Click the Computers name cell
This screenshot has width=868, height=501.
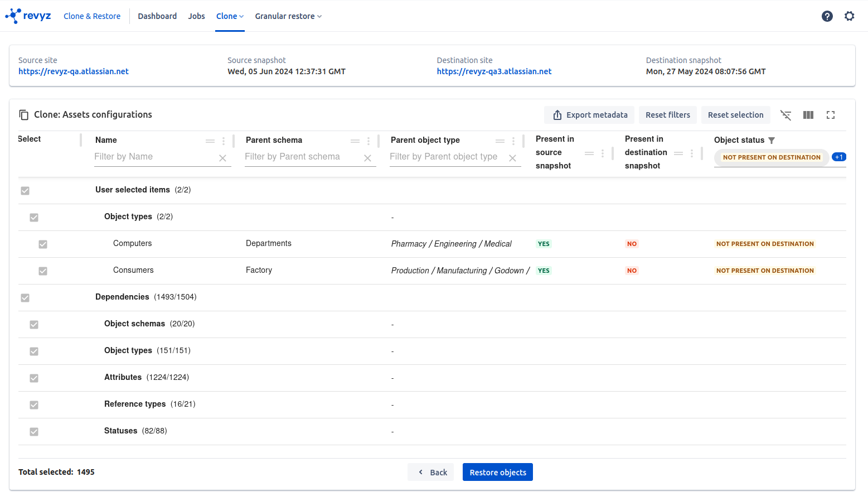pos(133,243)
